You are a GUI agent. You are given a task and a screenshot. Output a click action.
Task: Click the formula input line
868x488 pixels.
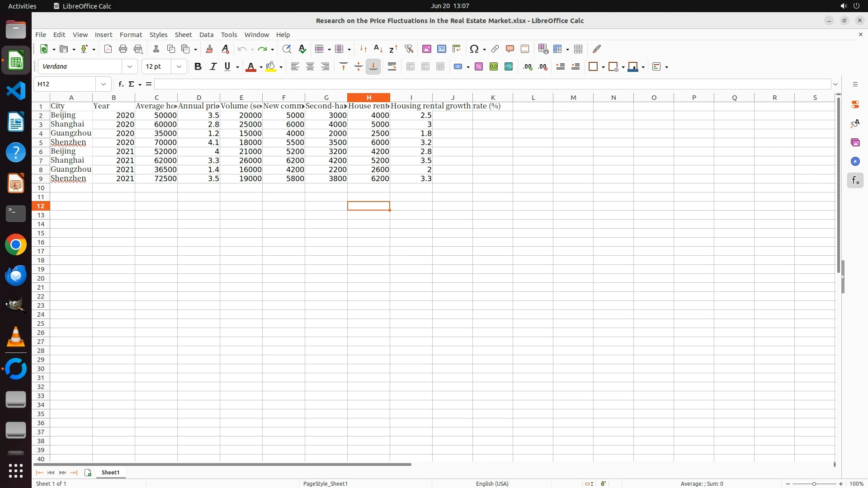point(492,84)
